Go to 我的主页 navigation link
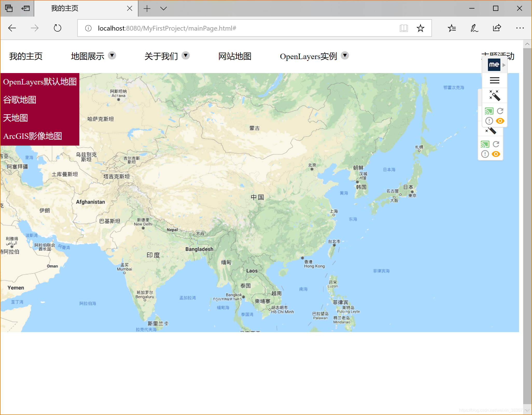Viewport: 532px width, 415px height. (x=26, y=56)
